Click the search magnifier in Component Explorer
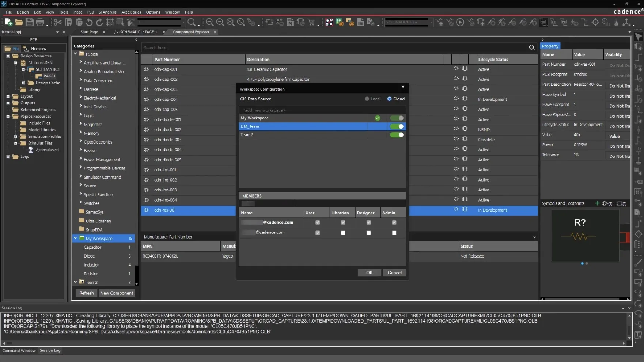 click(531, 47)
